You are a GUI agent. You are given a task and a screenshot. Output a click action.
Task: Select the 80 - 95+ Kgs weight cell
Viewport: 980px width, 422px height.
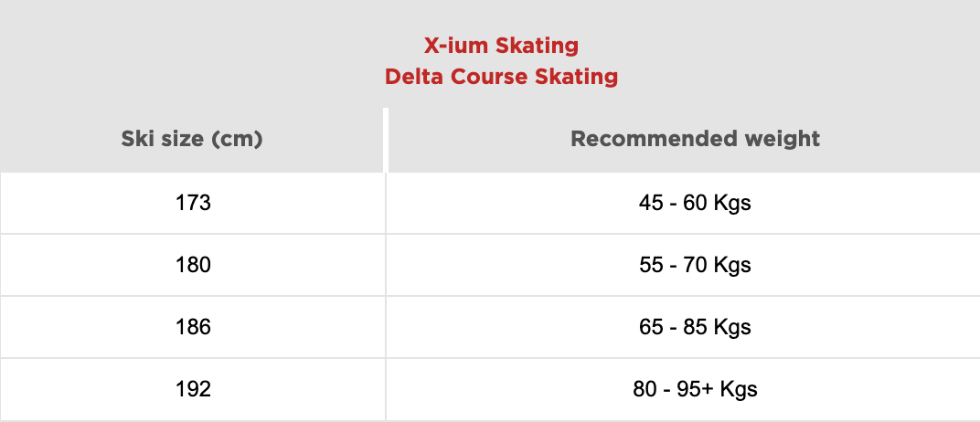pyautogui.click(x=695, y=389)
